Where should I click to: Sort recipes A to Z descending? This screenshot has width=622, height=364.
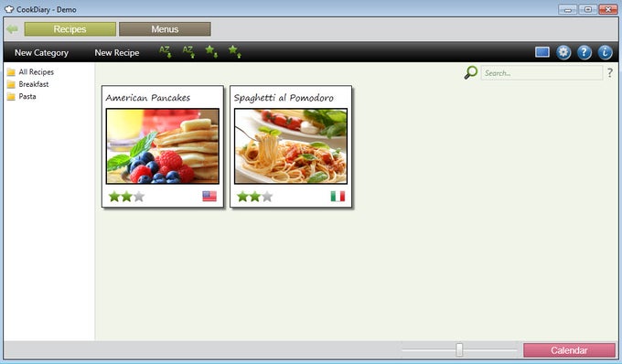point(166,51)
